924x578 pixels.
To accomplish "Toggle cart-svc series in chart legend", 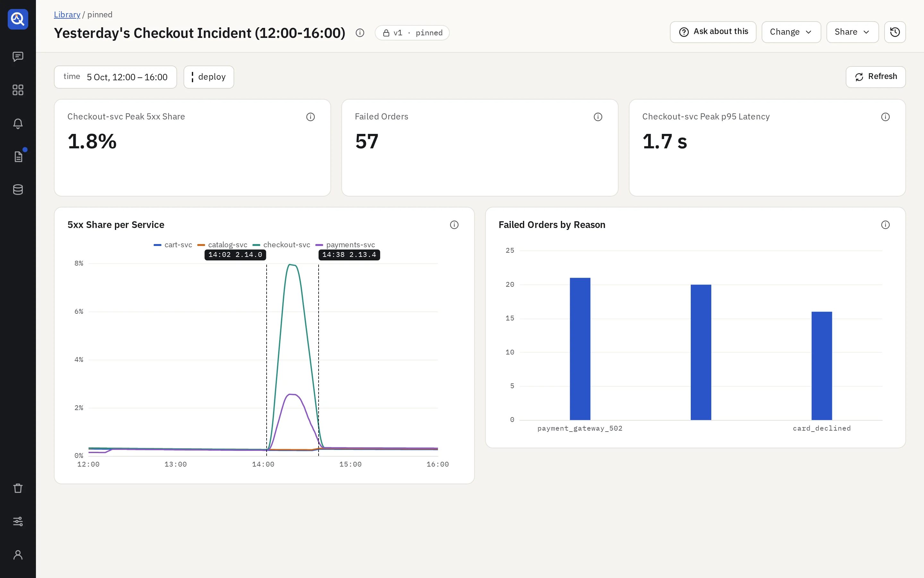I will 173,245.
